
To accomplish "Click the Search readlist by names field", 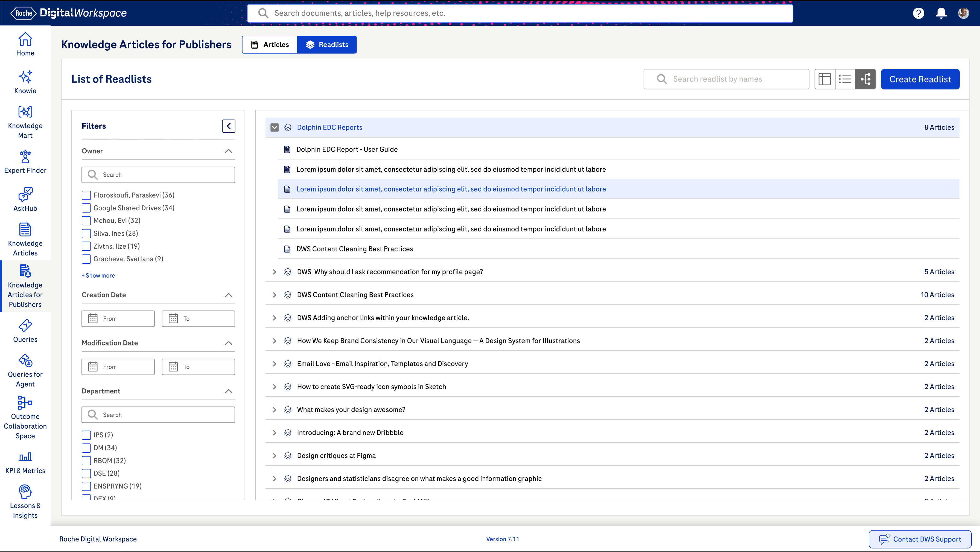I will (726, 79).
